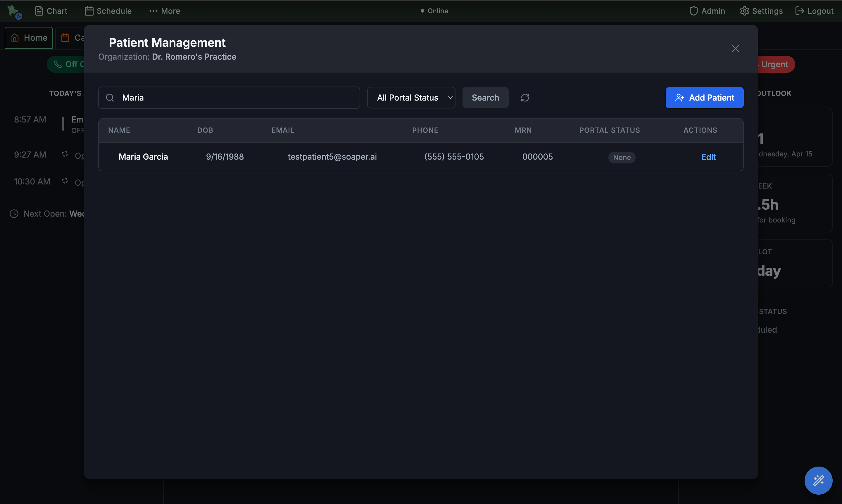
Task: Click the Settings gear icon
Action: pyautogui.click(x=744, y=11)
